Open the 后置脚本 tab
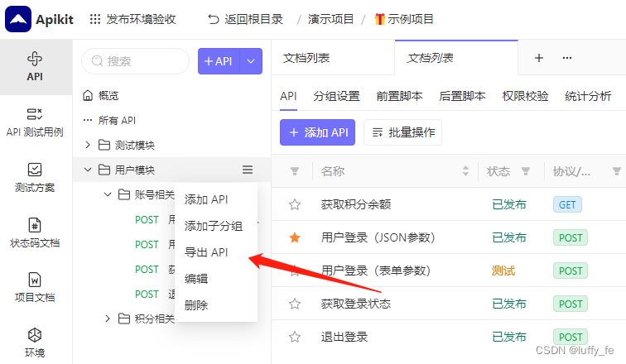The height and width of the screenshot is (364, 626). coord(462,96)
